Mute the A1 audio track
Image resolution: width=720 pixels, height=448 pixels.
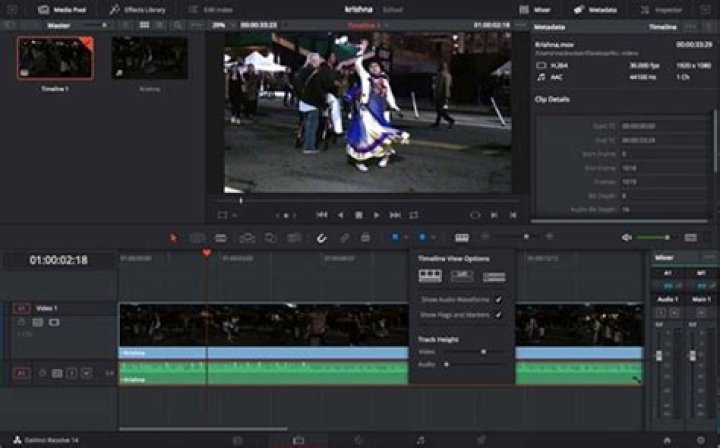(86, 373)
